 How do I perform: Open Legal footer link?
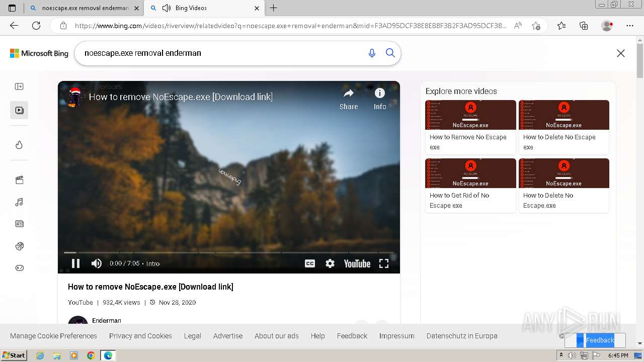[193, 336]
